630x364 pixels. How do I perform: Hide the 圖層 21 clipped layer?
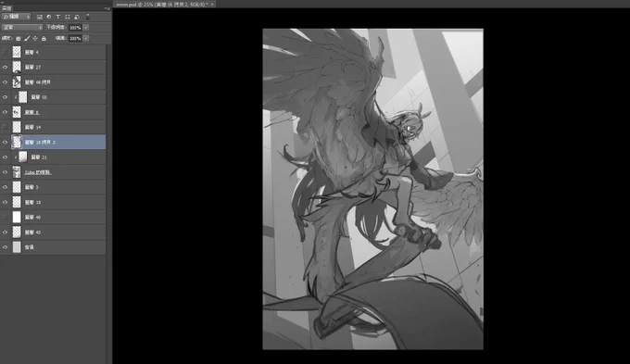click(x=5, y=157)
